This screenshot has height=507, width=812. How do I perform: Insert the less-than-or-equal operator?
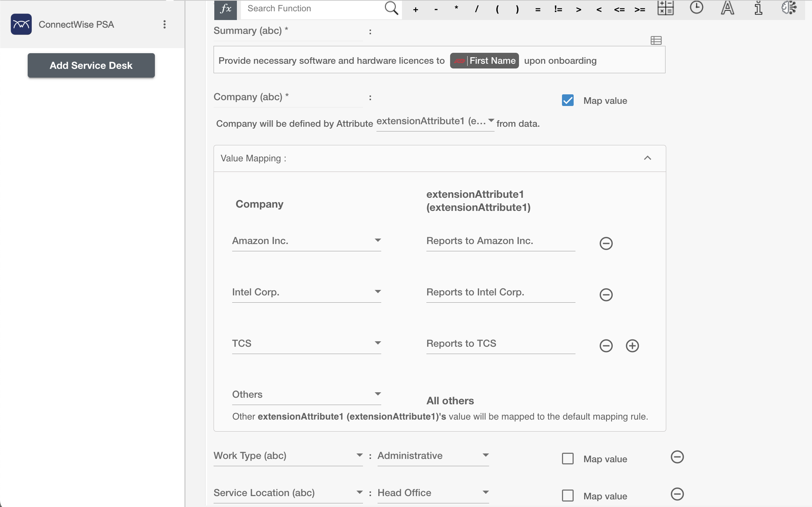(620, 10)
